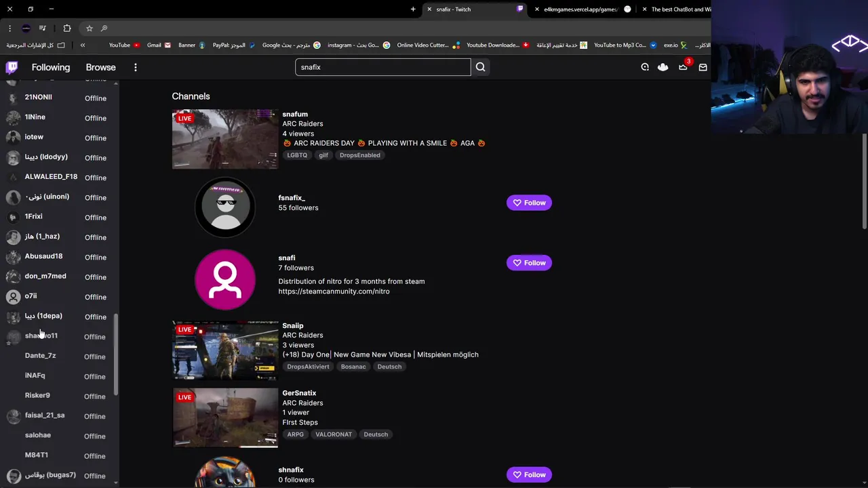The width and height of the screenshot is (868, 488).
Task: Open 1Frixi in followed channels
Action: coord(59,217)
